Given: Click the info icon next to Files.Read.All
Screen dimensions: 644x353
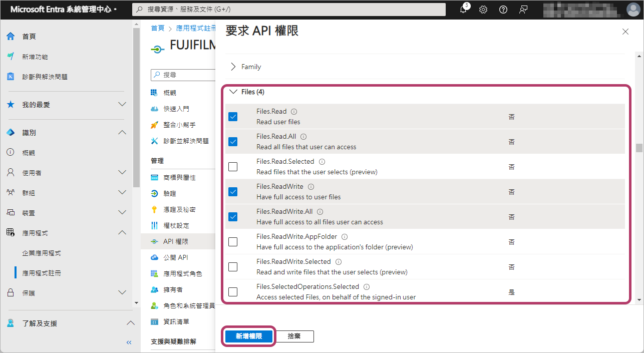Looking at the screenshot, I should tap(303, 137).
